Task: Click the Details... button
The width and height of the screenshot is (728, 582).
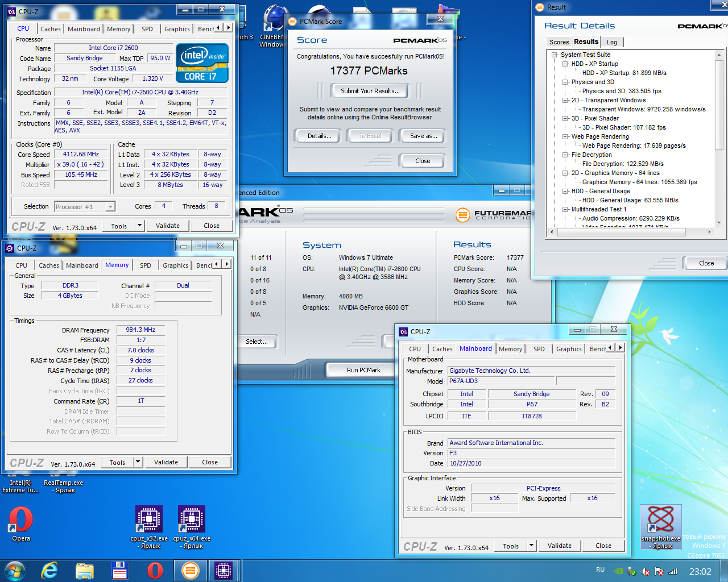Action: [x=320, y=136]
